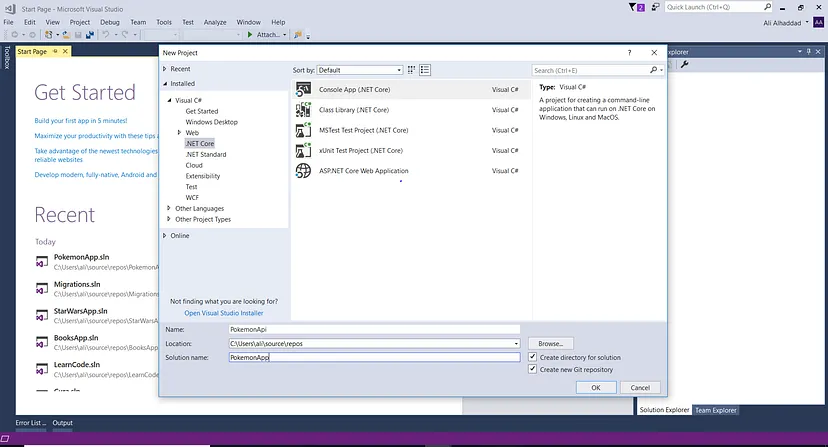The image size is (828, 447).
Task: Click the Save All toolbar icon
Action: click(x=90, y=35)
